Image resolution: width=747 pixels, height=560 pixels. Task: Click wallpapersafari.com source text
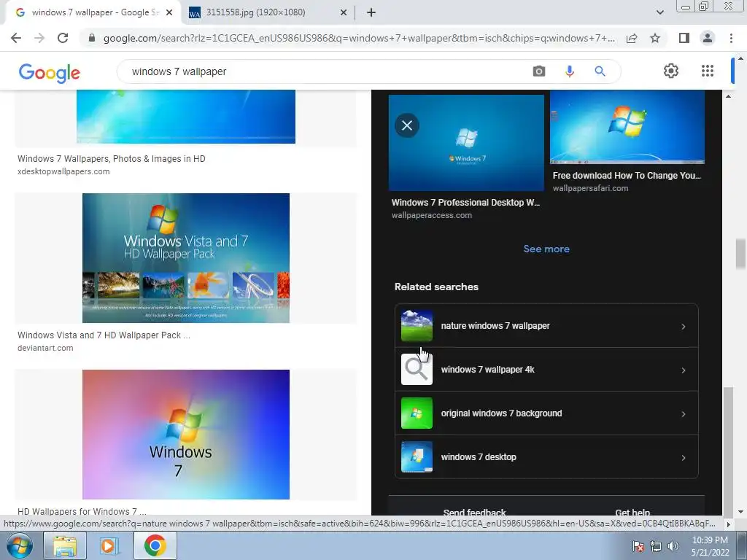point(590,188)
